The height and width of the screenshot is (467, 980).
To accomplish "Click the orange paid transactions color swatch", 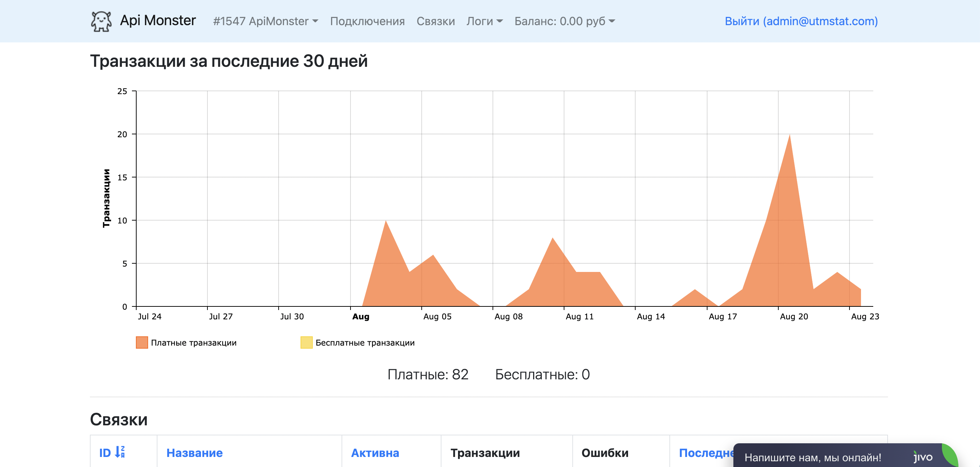I will pos(142,342).
